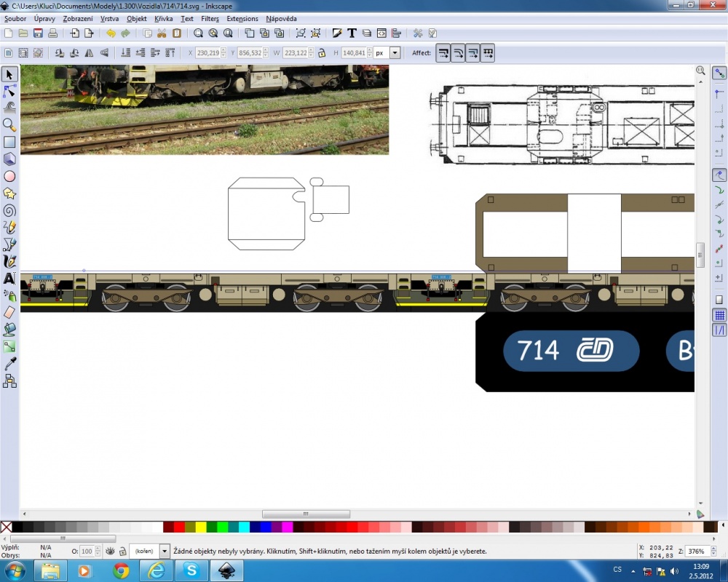Toggle the width-height ratio lock
Screen dimensions: 728x582
[322, 53]
